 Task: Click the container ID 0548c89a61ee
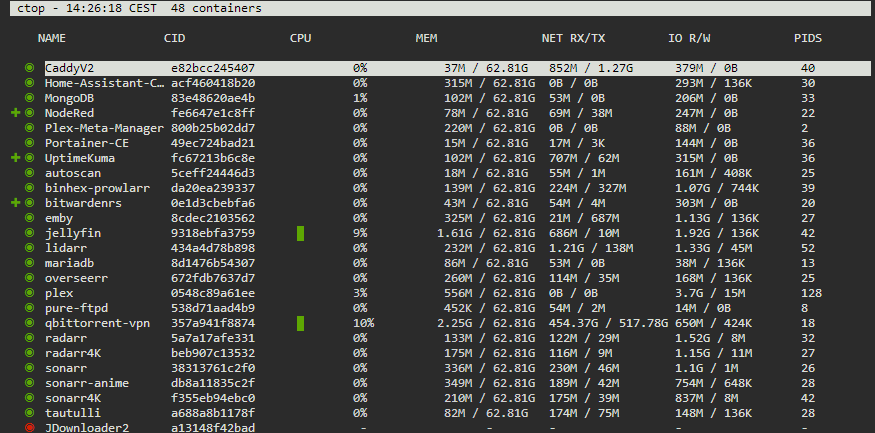point(213,293)
